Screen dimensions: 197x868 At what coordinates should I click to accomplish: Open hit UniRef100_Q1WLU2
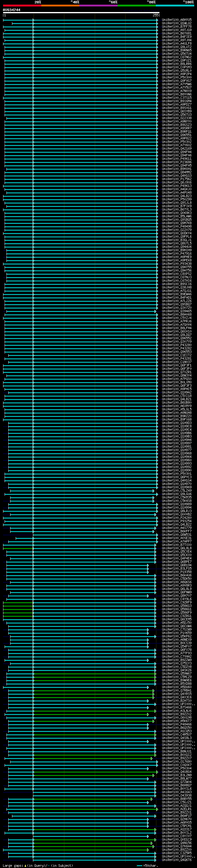tap(177, 23)
